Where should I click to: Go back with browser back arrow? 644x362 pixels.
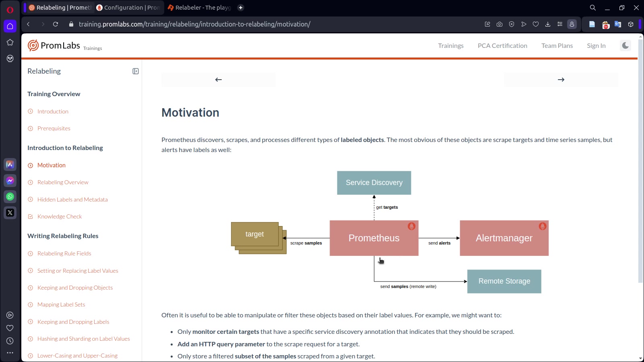(29, 24)
